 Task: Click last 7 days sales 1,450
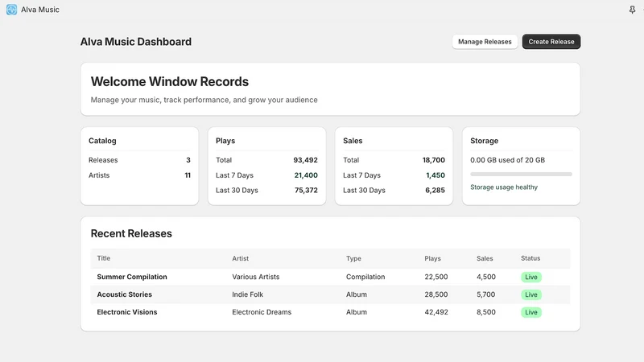pyautogui.click(x=436, y=175)
